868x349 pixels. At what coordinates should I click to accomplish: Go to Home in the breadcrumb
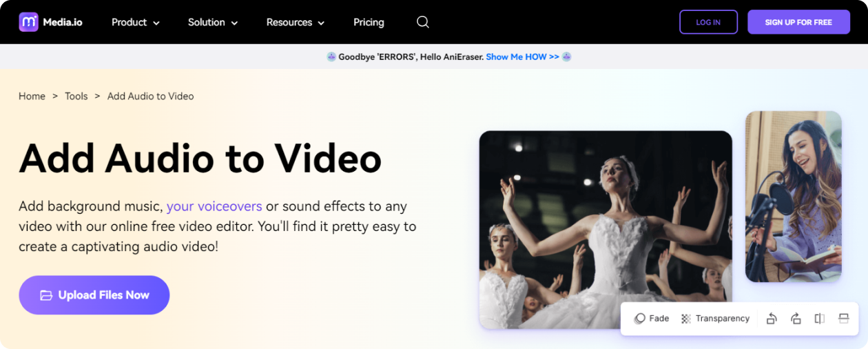tap(32, 97)
